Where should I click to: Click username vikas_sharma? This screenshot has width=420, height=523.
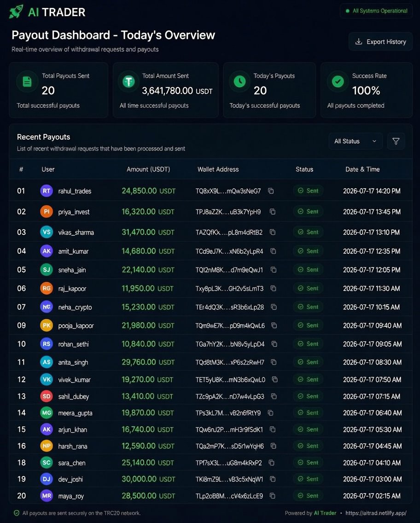[76, 232]
